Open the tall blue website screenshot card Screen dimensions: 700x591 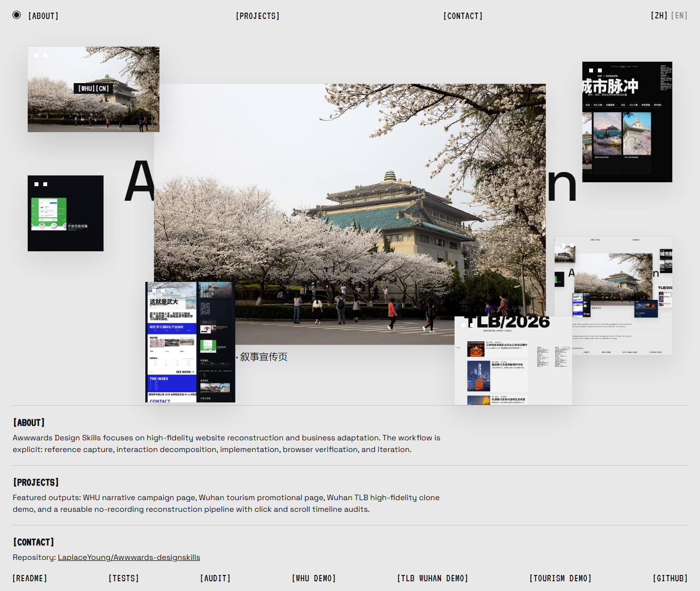(x=191, y=342)
